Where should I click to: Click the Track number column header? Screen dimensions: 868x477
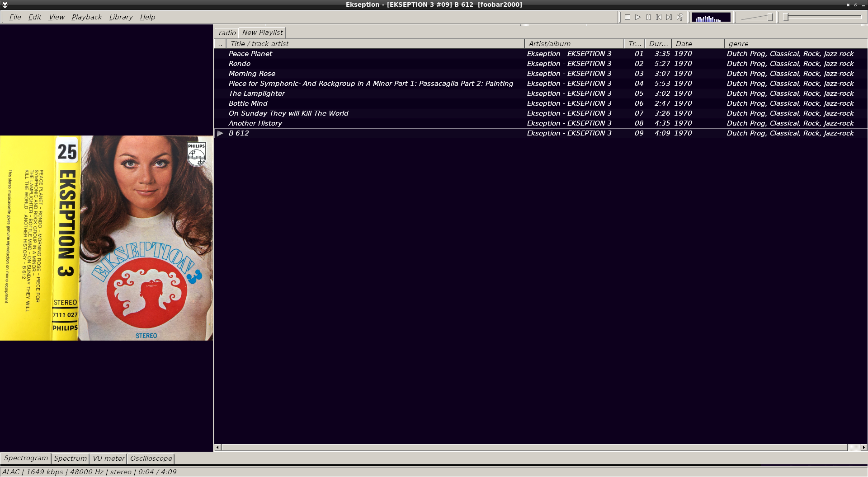pyautogui.click(x=634, y=44)
